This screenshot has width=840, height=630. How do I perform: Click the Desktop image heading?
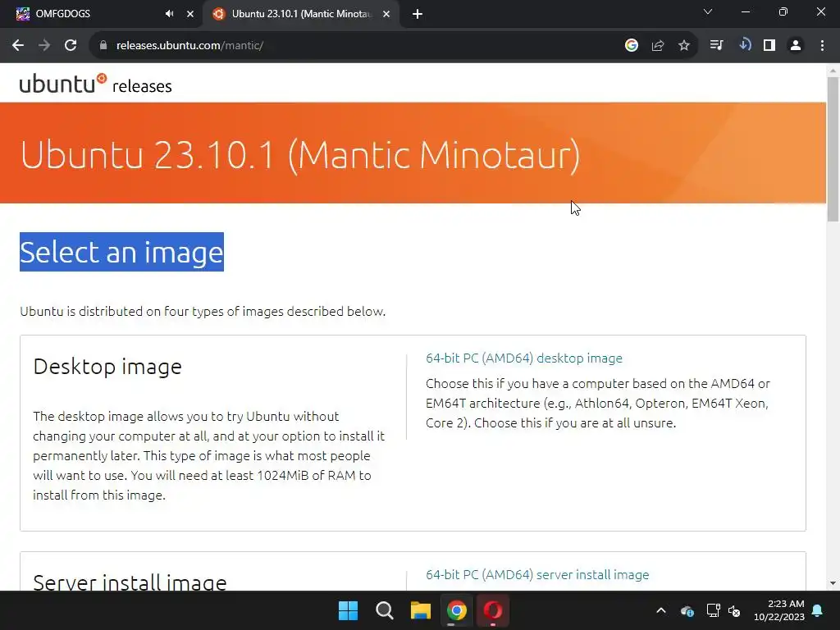107,367
